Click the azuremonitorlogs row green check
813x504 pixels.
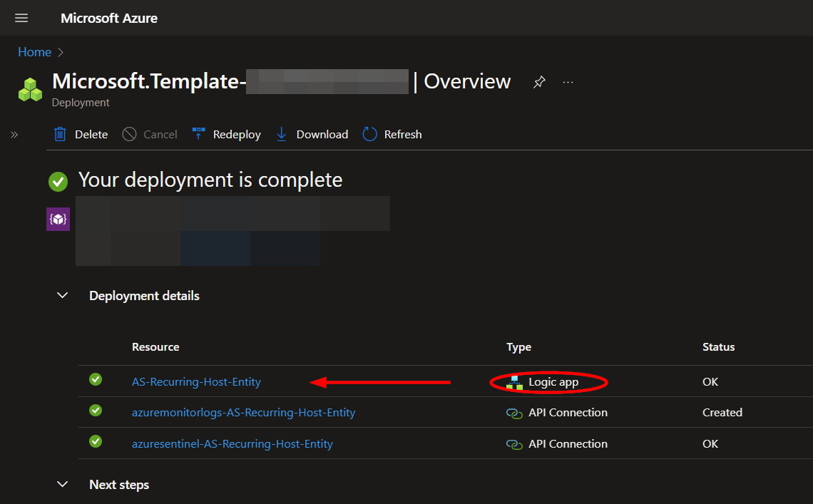tap(96, 410)
